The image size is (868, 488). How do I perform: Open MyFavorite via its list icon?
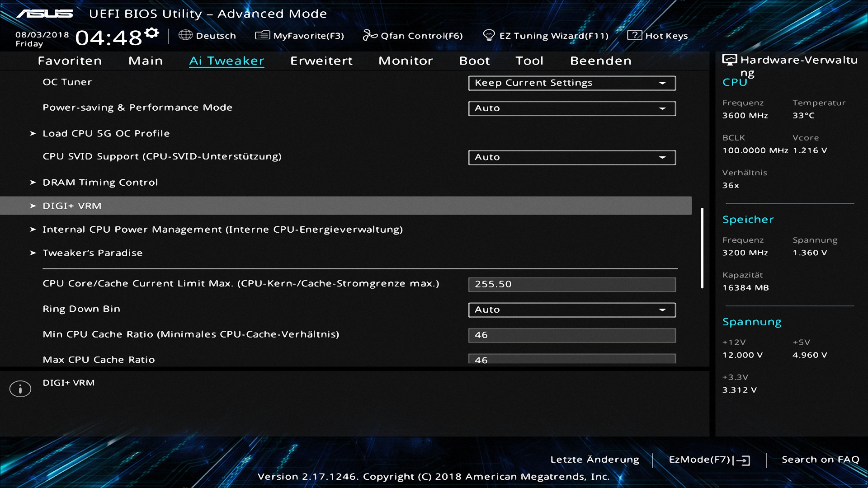(262, 35)
